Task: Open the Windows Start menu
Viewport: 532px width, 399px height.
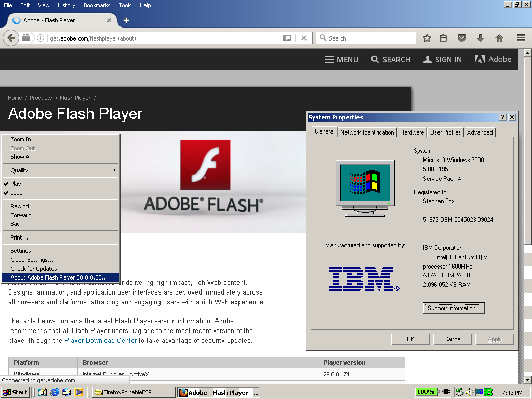Action: tap(15, 392)
